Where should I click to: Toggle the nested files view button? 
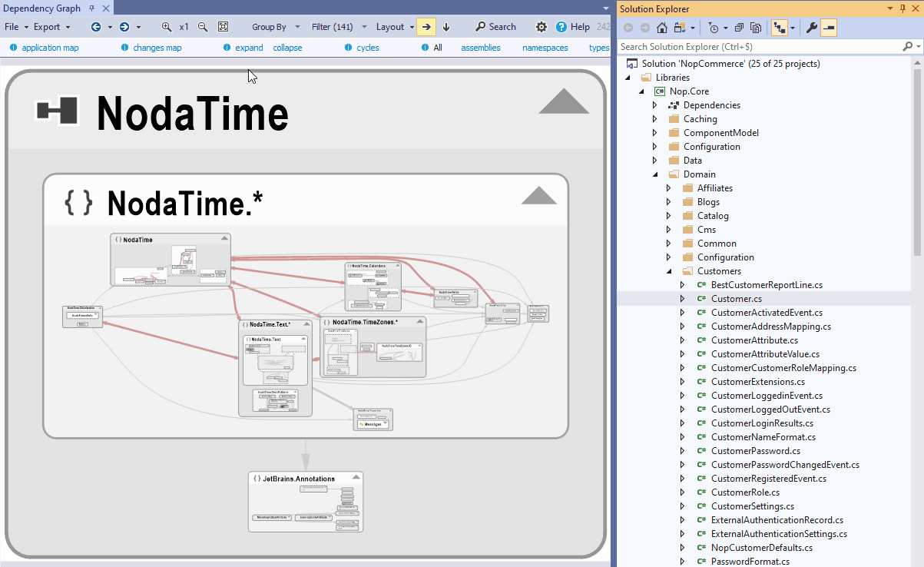780,28
